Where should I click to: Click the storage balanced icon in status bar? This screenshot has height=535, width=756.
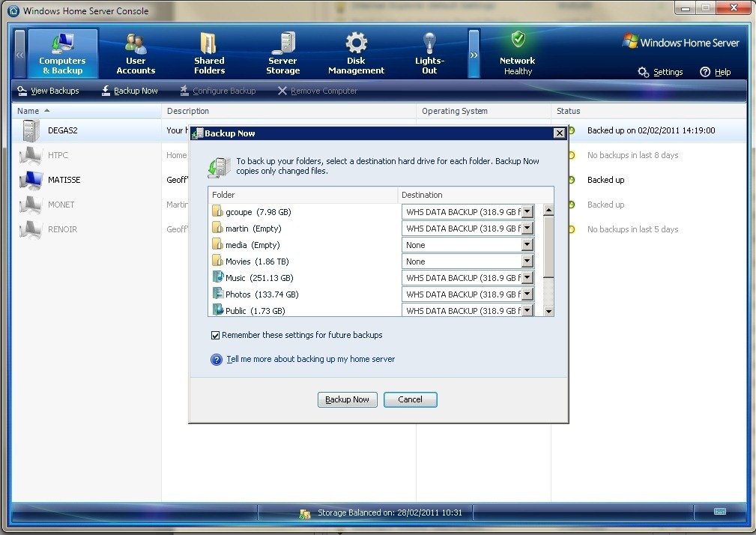click(x=305, y=513)
